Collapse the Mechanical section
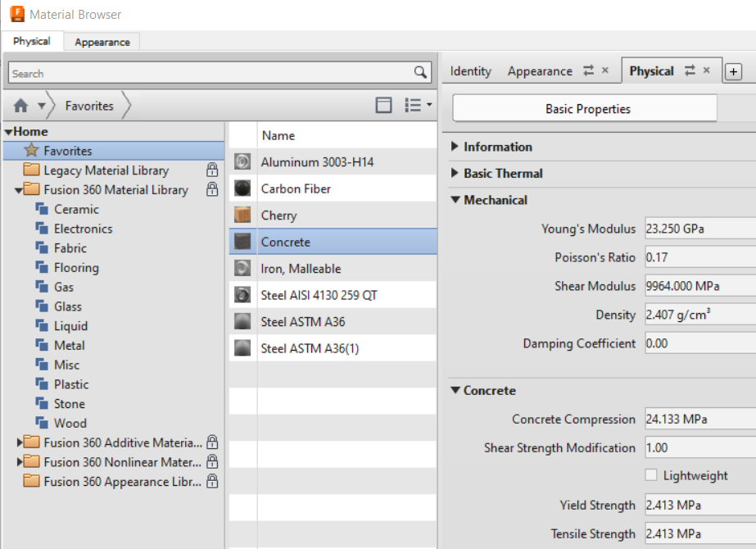 pos(455,200)
